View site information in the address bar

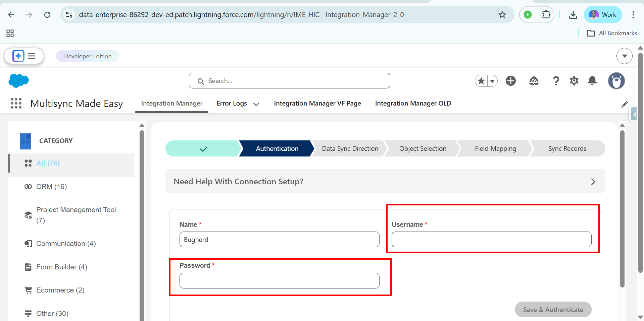69,15
